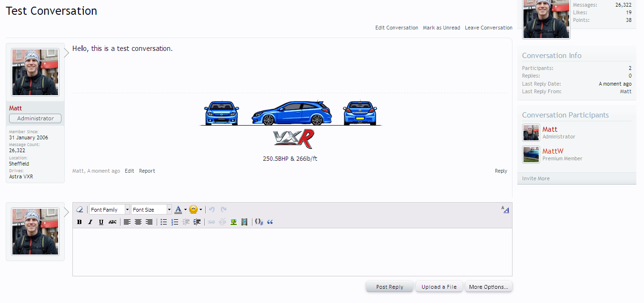The height and width of the screenshot is (303, 644).
Task: Click the Insert Media film icon
Action: click(x=244, y=222)
